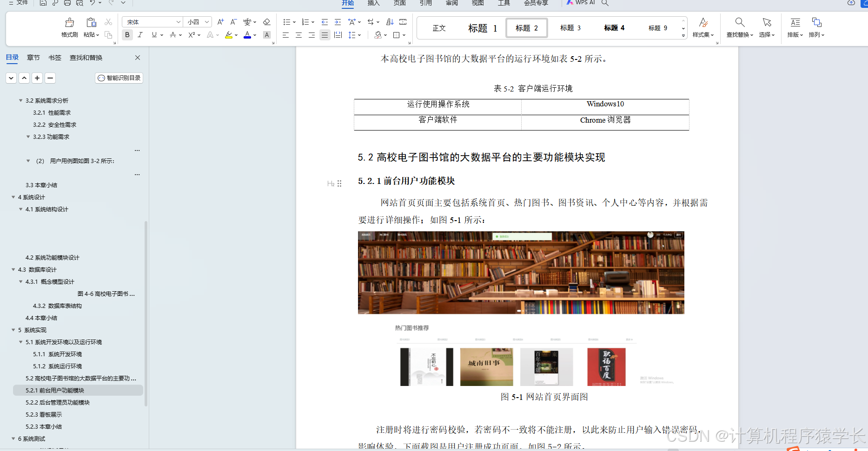The height and width of the screenshot is (451, 868).
Task: Click the Select cursor tool icon
Action: click(x=767, y=22)
